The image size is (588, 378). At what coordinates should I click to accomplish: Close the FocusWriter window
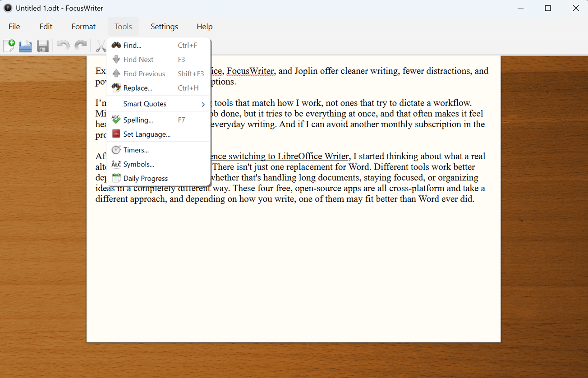coord(575,8)
